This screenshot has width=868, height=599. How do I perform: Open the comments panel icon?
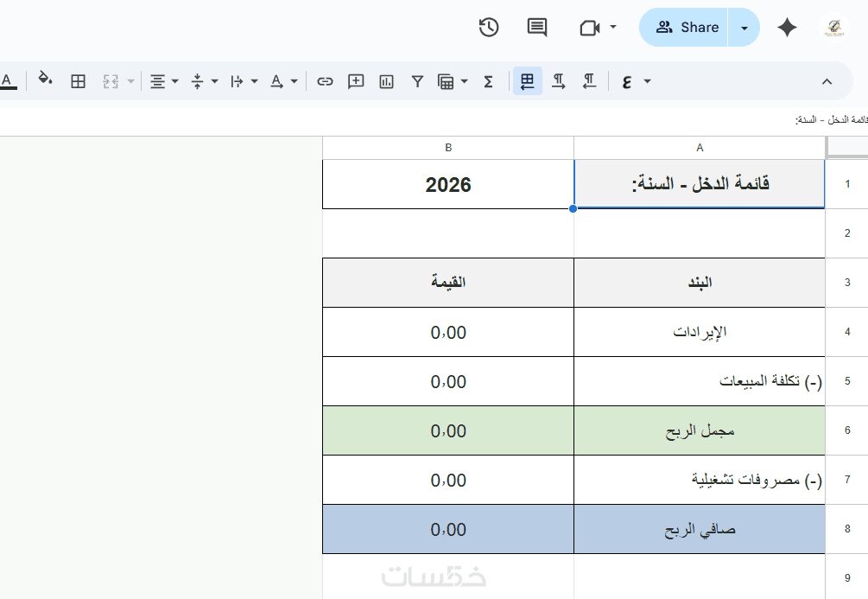[537, 28]
